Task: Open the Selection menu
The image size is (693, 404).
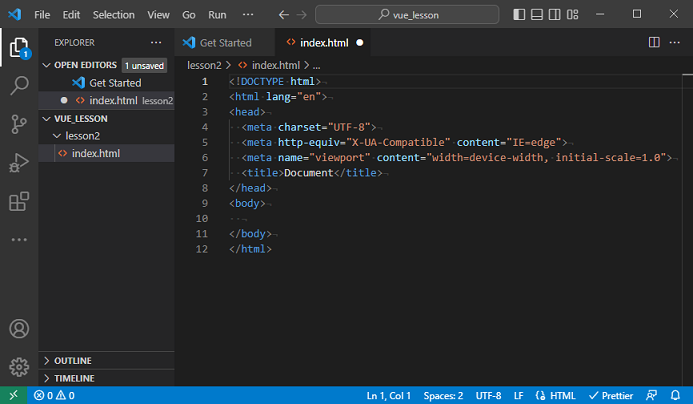Action: 114,15
